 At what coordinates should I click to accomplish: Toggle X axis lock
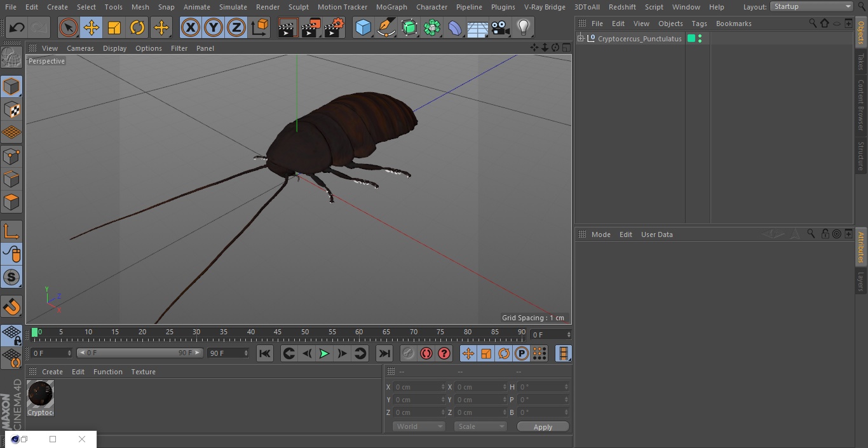pyautogui.click(x=190, y=27)
